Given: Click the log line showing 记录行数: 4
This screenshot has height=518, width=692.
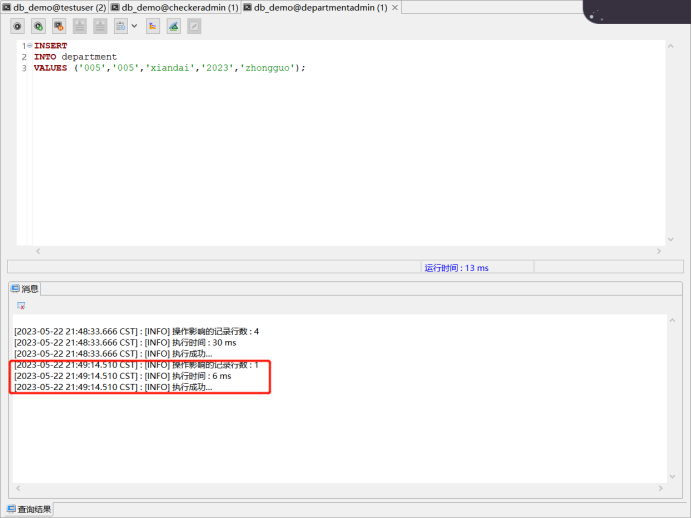Looking at the screenshot, I should [136, 331].
